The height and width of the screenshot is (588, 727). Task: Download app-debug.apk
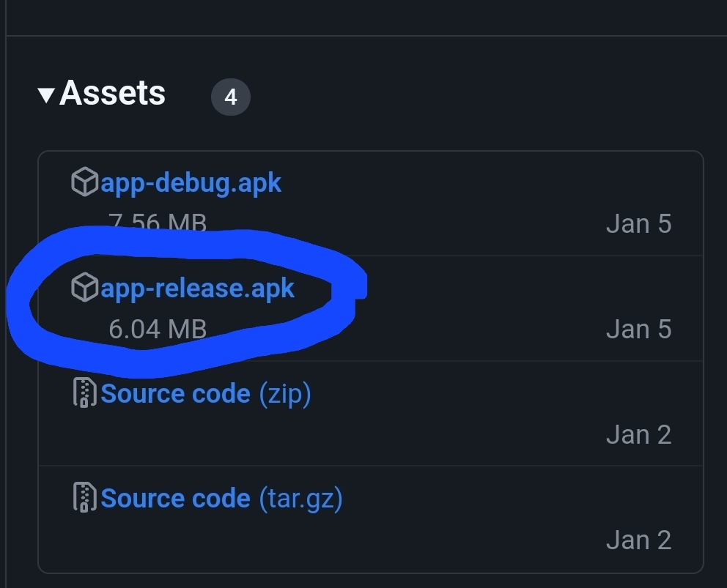tap(191, 182)
